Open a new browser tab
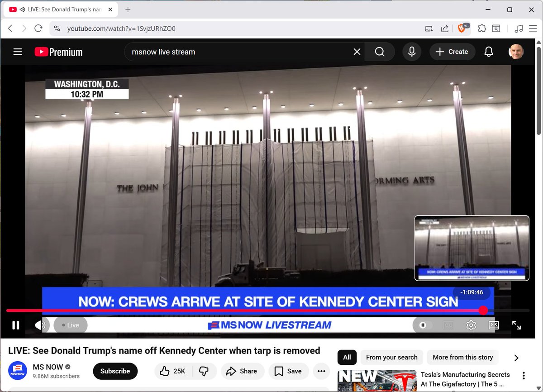 point(128,10)
